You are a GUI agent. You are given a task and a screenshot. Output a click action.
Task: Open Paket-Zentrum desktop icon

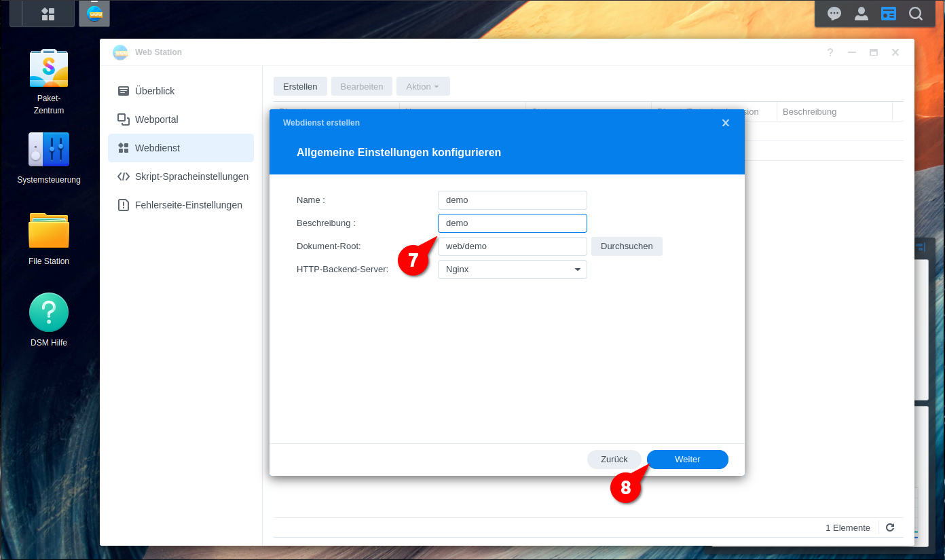click(49, 69)
